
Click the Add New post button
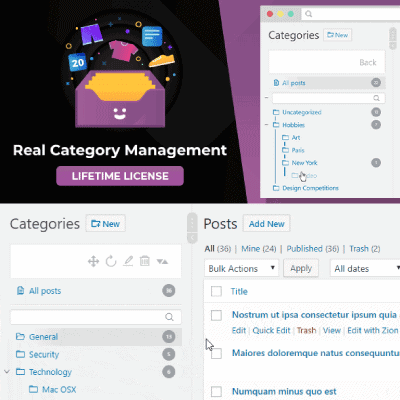pos(267,224)
